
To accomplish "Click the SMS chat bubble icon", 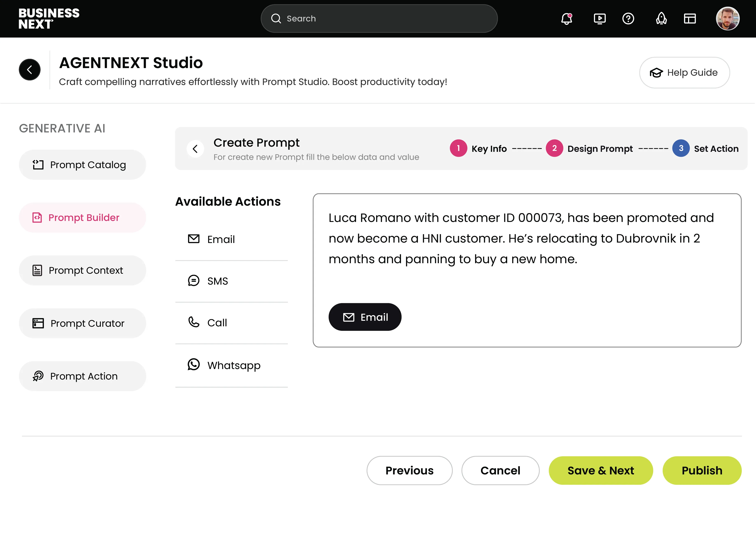I will pyautogui.click(x=194, y=281).
